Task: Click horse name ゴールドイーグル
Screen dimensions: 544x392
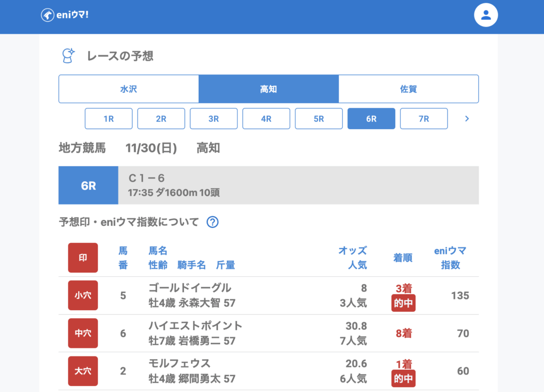Action: (190, 288)
